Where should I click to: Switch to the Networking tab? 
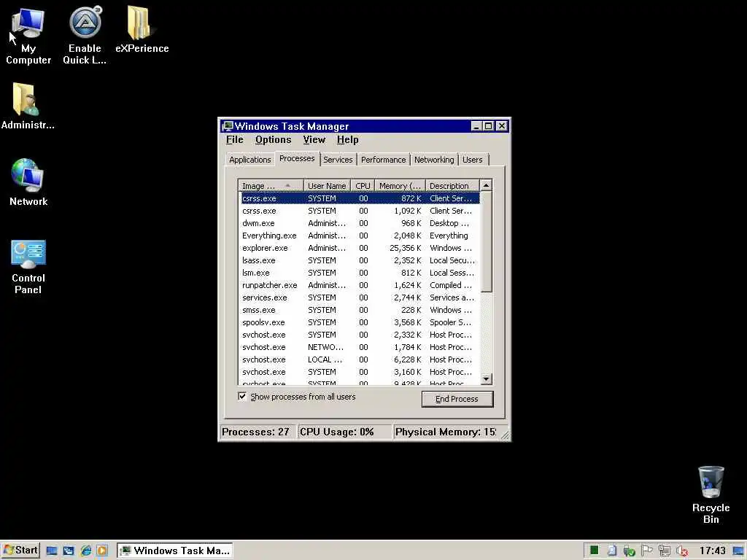434,160
